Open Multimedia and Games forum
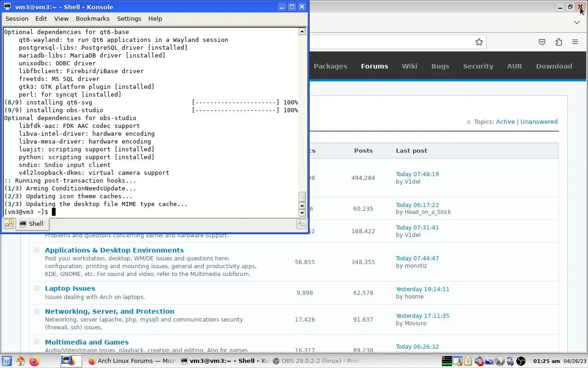The width and height of the screenshot is (588, 368). pyautogui.click(x=87, y=342)
